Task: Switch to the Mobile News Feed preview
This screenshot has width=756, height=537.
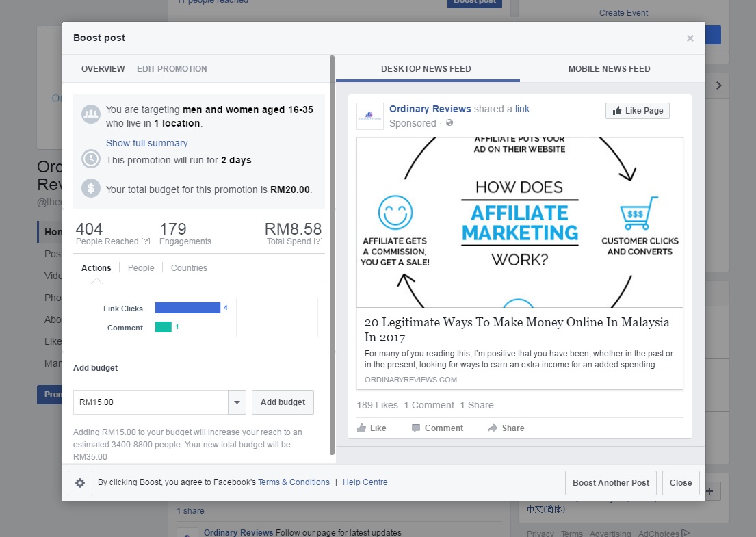Action: [608, 68]
